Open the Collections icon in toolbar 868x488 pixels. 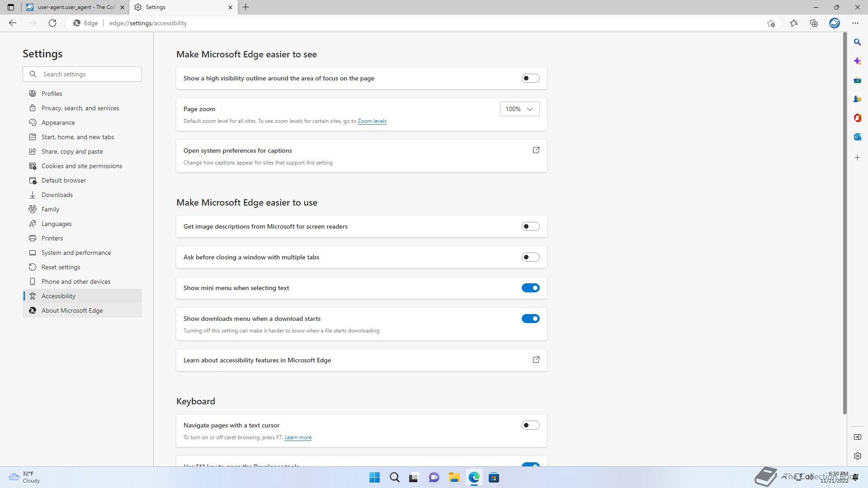(814, 23)
